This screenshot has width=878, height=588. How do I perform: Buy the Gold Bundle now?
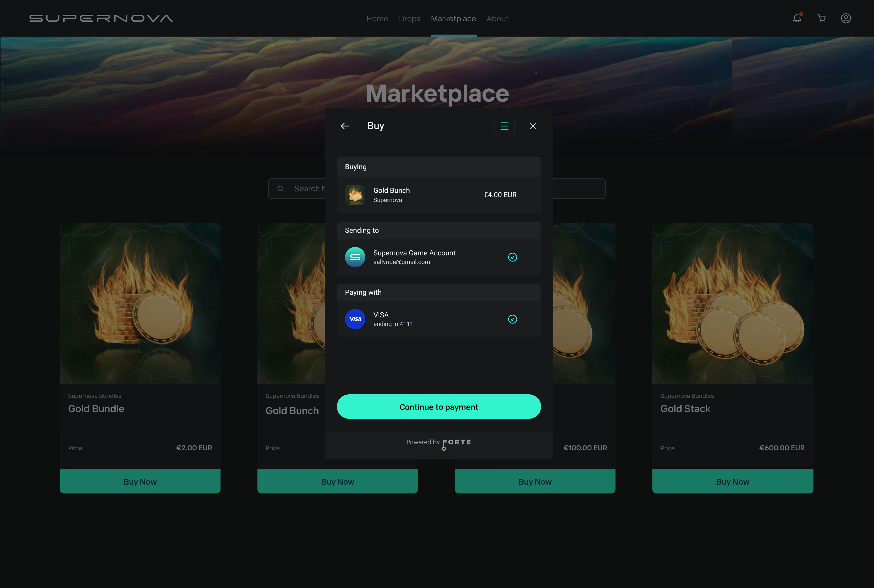click(140, 482)
